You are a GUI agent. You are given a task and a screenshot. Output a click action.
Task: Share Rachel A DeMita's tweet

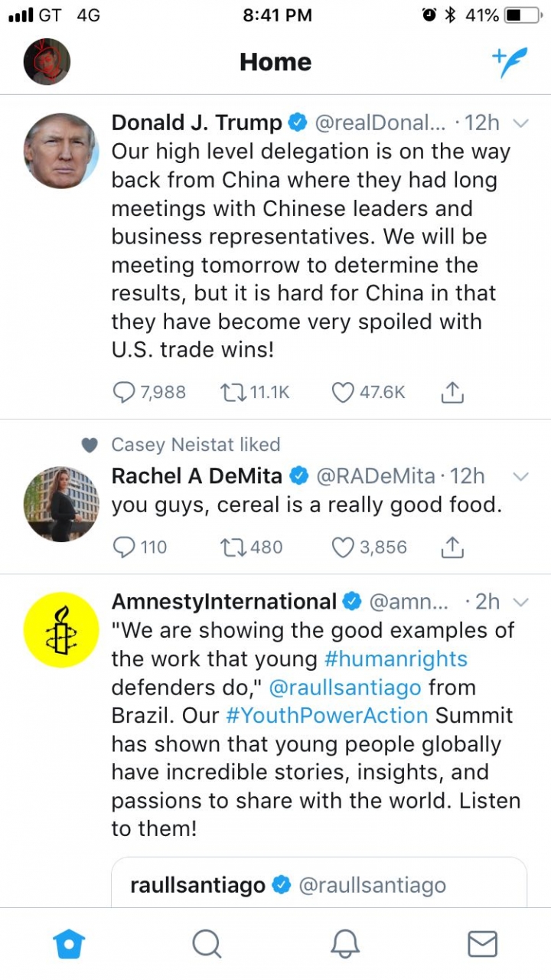click(452, 547)
